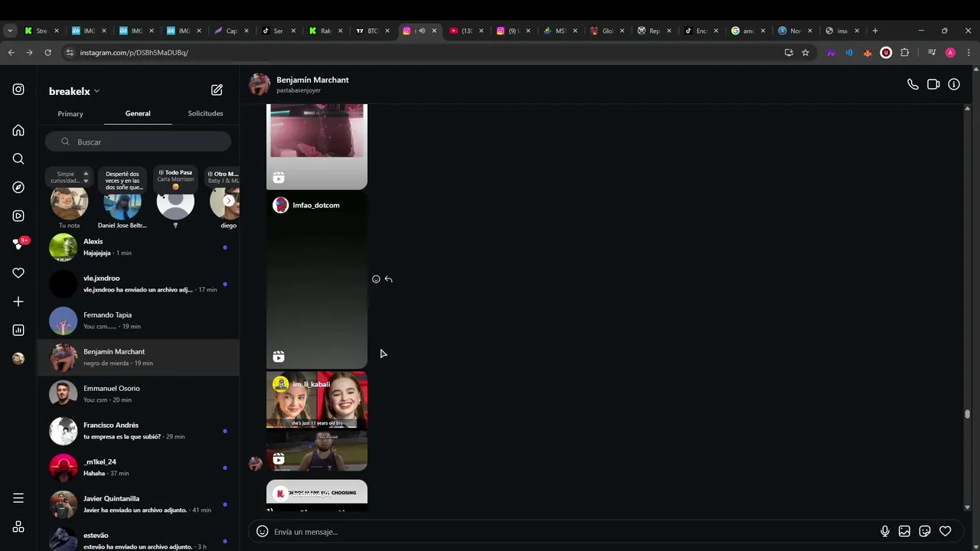This screenshot has width=980, height=551.
Task: Open the browser tab search dropdown
Action: click(9, 31)
